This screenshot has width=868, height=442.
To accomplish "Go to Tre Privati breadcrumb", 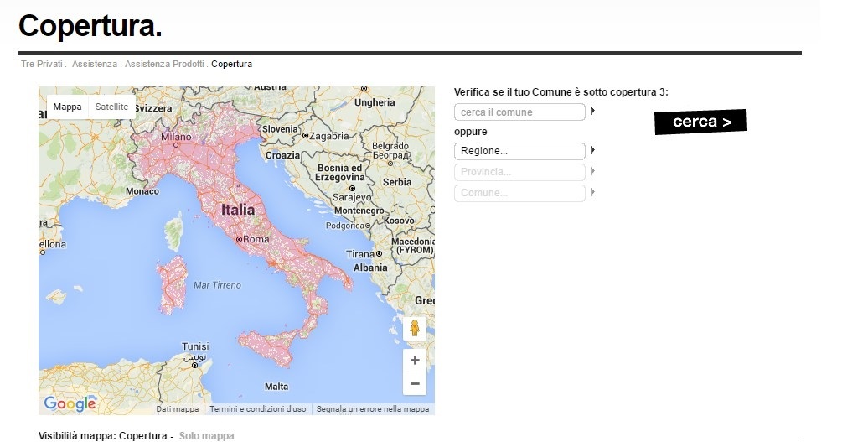I will pyautogui.click(x=42, y=65).
